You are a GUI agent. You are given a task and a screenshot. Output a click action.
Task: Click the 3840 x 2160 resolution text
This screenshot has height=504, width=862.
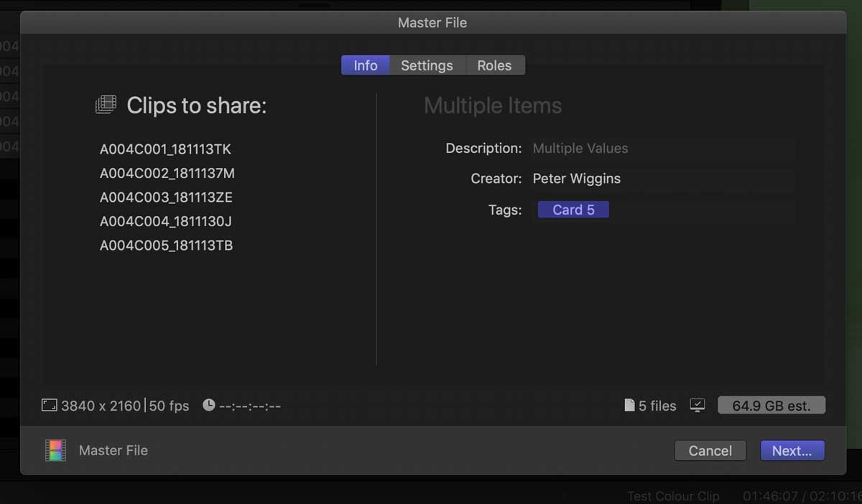tap(101, 406)
